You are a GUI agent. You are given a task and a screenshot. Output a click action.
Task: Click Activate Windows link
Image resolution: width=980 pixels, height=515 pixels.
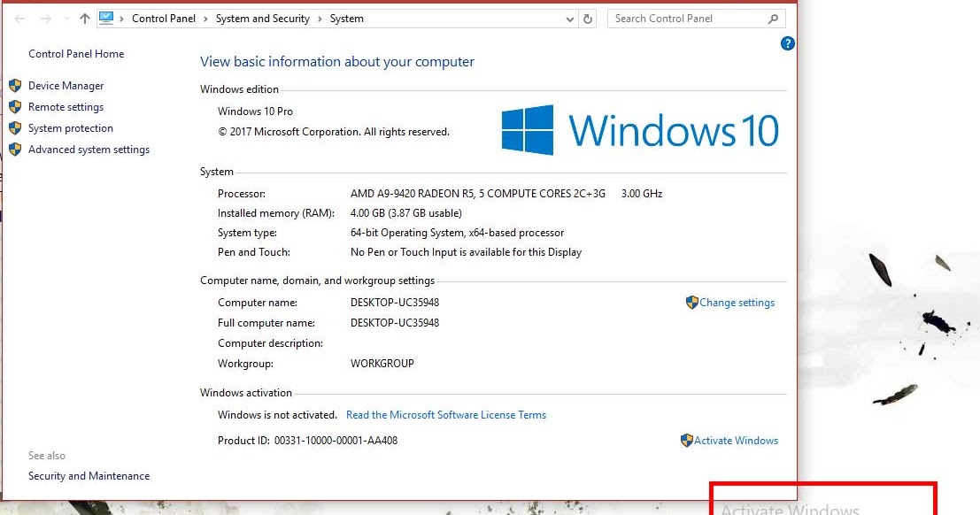(x=736, y=441)
